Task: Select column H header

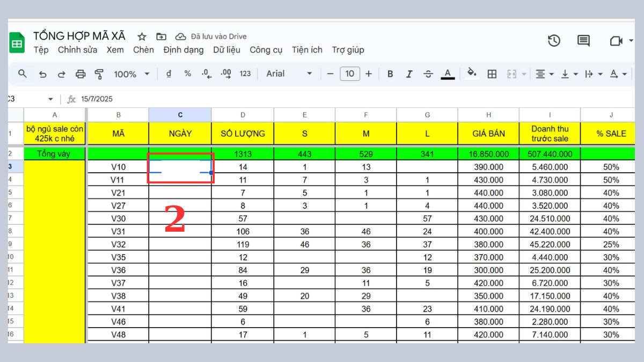Action: (488, 115)
